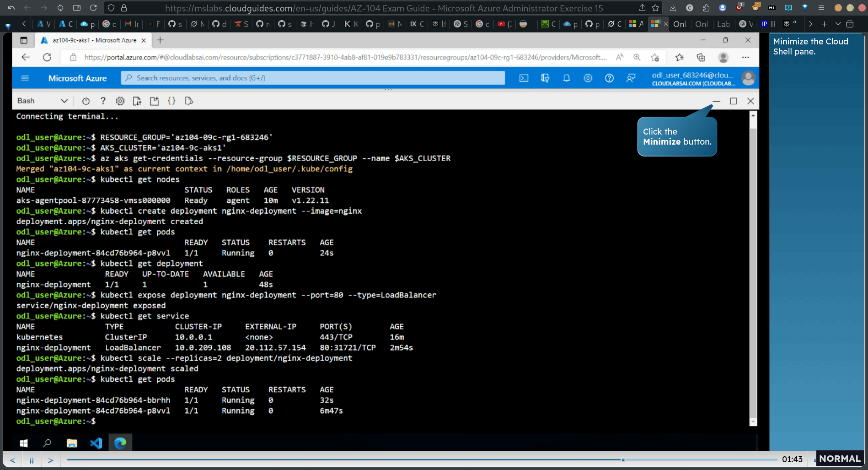Open Azure portal settings gear in header
The height and width of the screenshot is (470, 868).
pyautogui.click(x=588, y=78)
